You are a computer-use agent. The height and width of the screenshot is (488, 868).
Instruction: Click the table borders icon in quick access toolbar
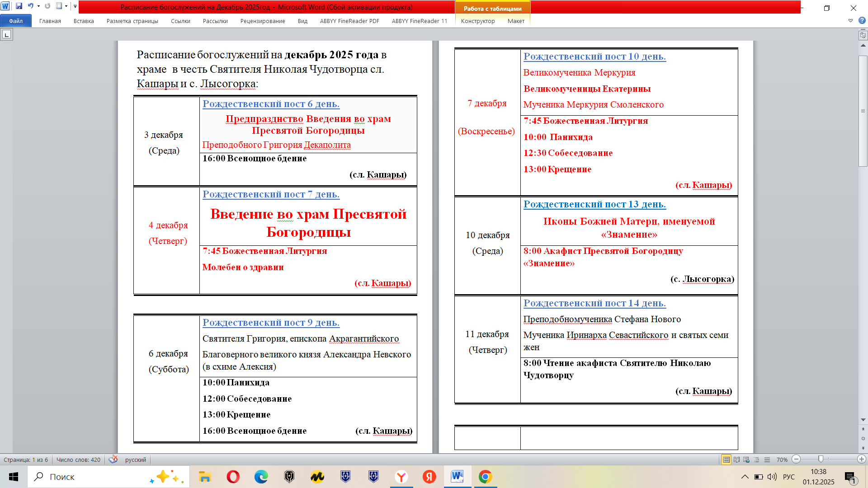coord(59,6)
